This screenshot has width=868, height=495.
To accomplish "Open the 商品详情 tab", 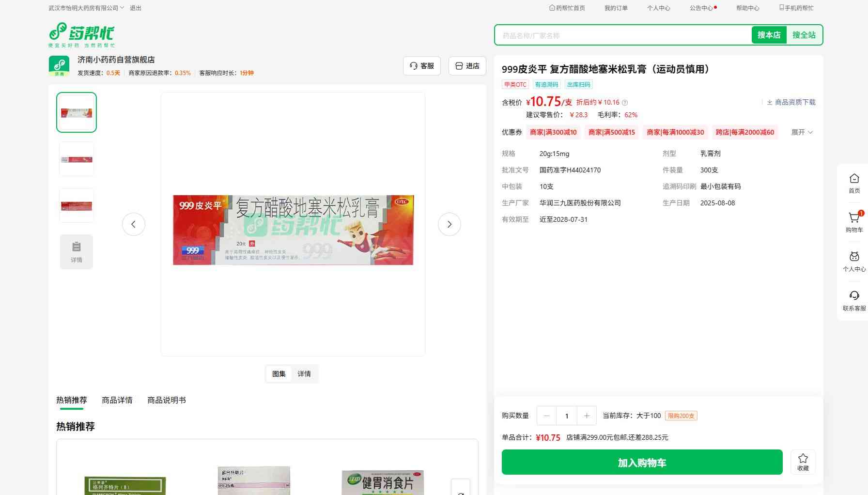I will (117, 400).
